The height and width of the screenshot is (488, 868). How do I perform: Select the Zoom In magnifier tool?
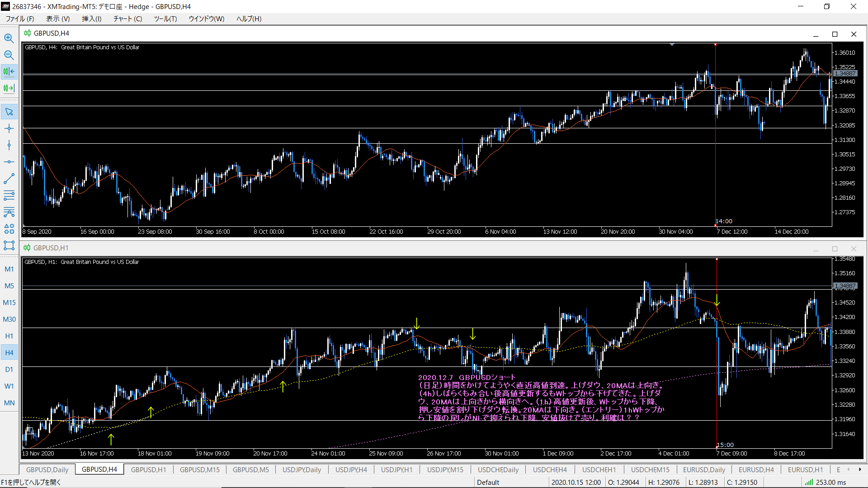click(9, 38)
